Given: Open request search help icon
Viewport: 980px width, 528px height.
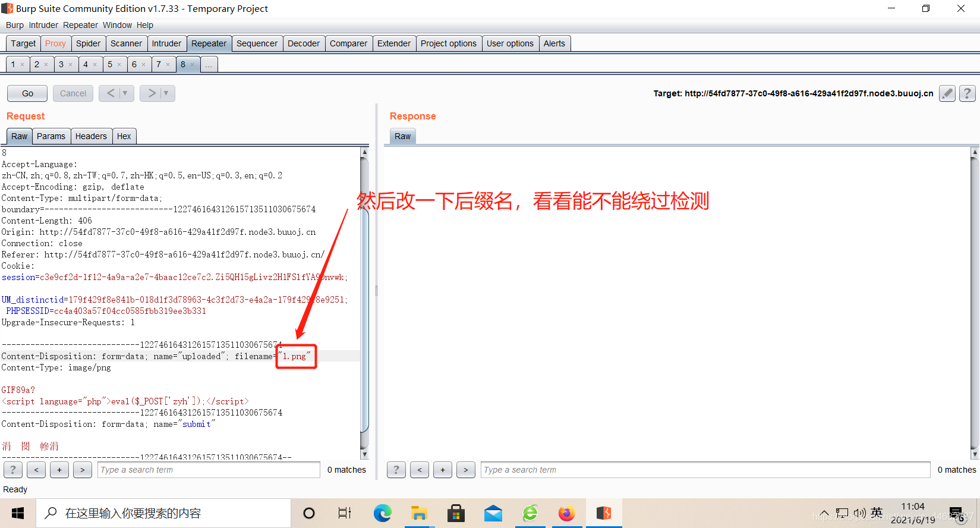Looking at the screenshot, I should 13,470.
